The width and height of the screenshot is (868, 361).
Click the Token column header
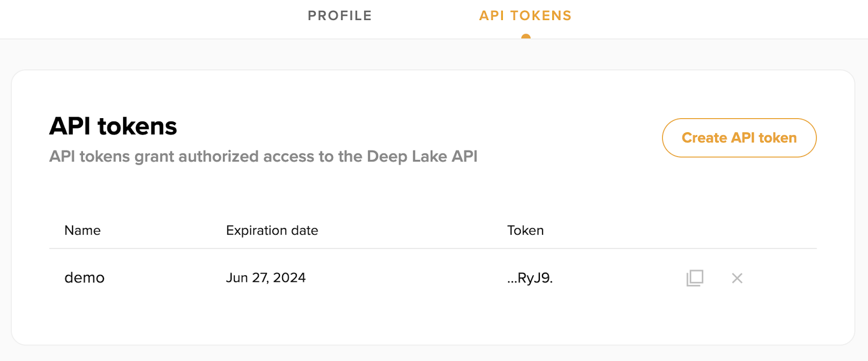tap(525, 230)
